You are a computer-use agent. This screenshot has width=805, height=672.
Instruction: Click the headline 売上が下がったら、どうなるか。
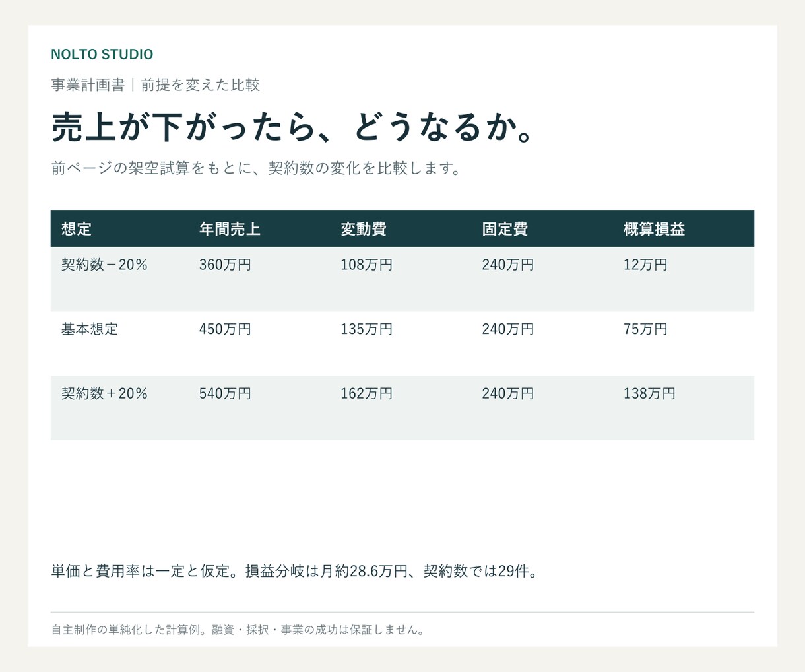click(293, 127)
